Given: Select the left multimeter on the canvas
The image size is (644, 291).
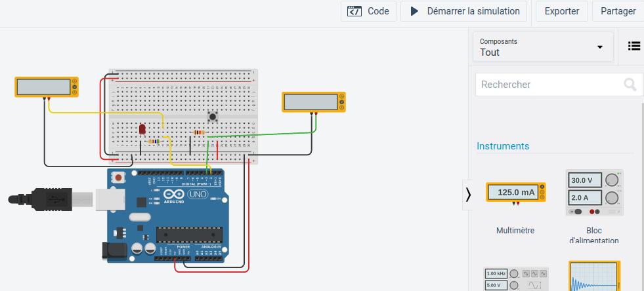Looking at the screenshot, I should point(43,87).
